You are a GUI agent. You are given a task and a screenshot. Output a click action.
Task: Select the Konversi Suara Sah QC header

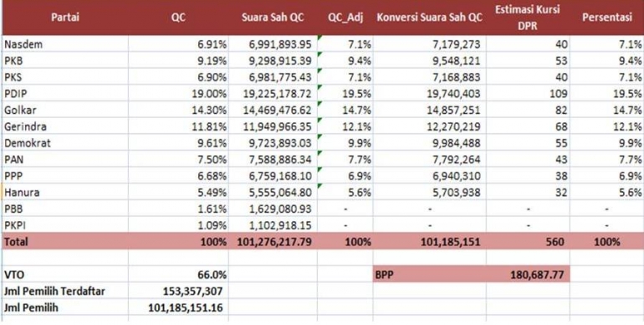coord(429,18)
